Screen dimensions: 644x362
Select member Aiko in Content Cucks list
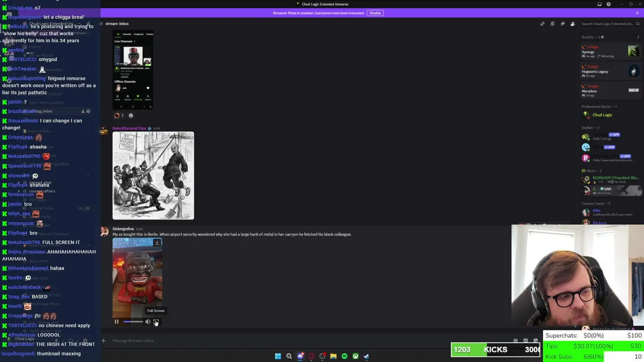610,212
